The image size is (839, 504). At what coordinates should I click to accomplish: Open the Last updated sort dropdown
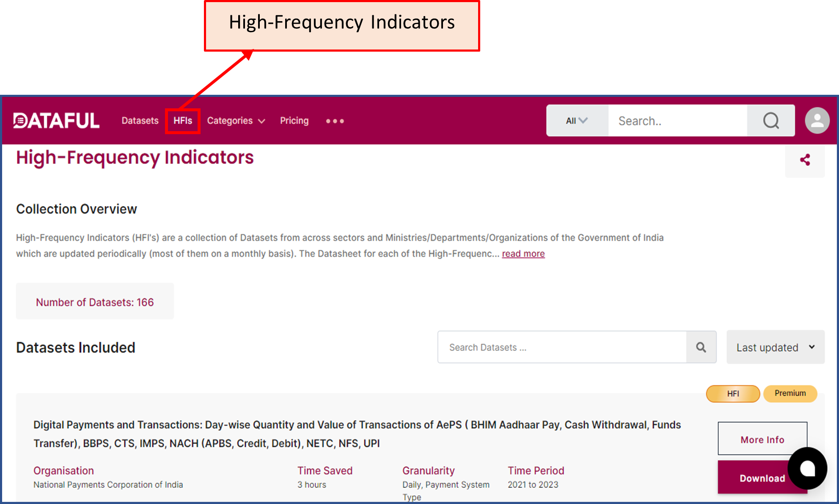pyautogui.click(x=775, y=347)
